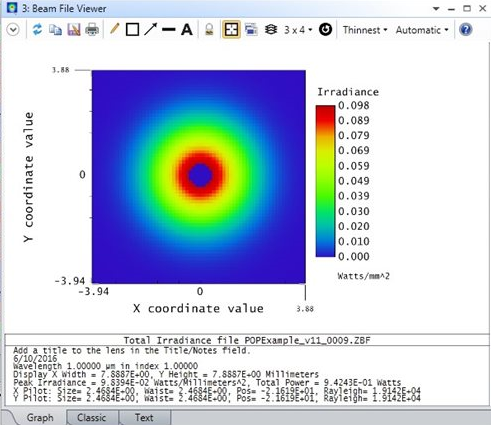The height and width of the screenshot is (425, 491).
Task: Click the Save graphic icon
Action: pyautogui.click(x=74, y=30)
